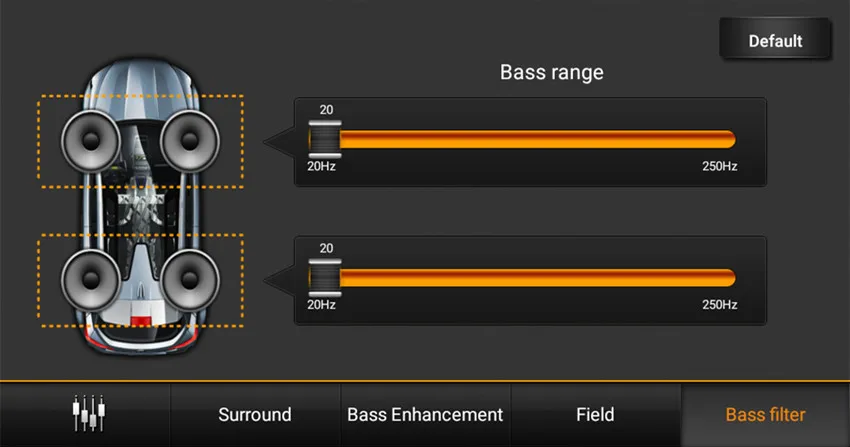Select the rear right speaker icon

tap(189, 278)
